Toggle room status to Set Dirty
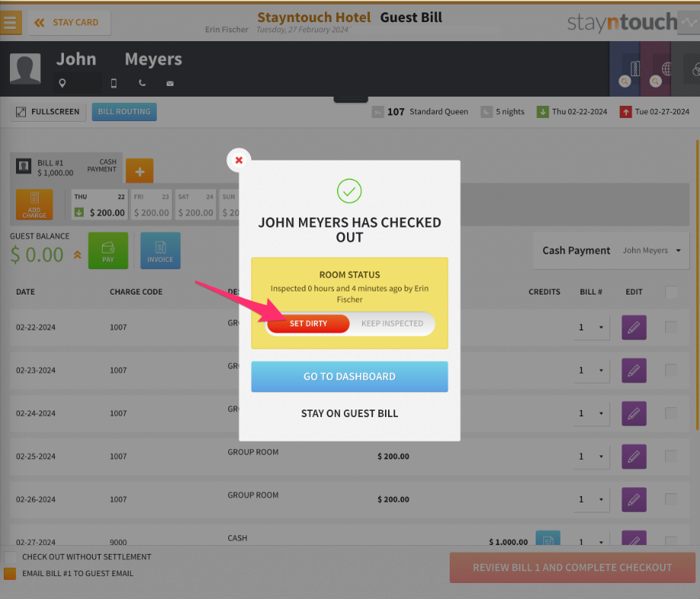This screenshot has width=700, height=599. [x=308, y=323]
